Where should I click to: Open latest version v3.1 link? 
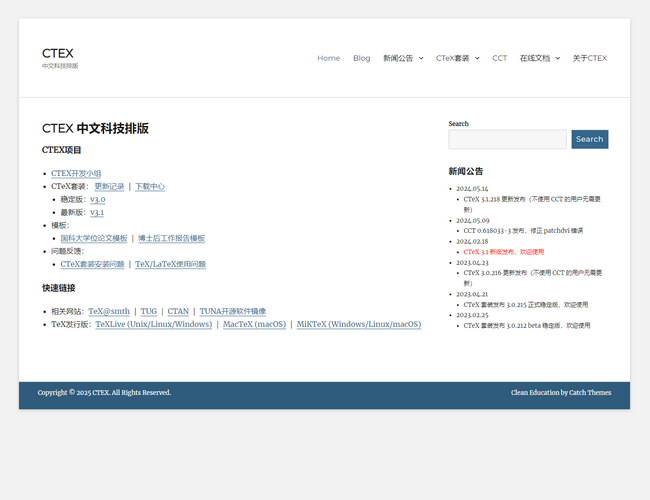(97, 212)
